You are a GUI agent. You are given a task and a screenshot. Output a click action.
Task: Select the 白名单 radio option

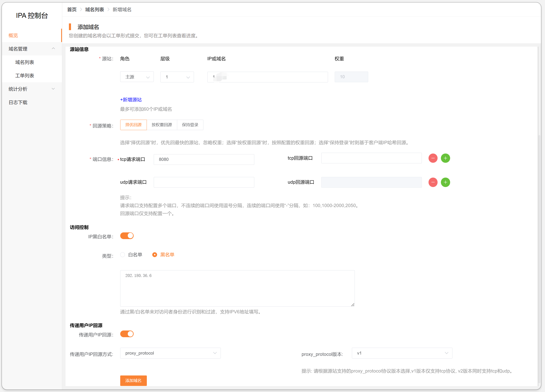(x=123, y=255)
